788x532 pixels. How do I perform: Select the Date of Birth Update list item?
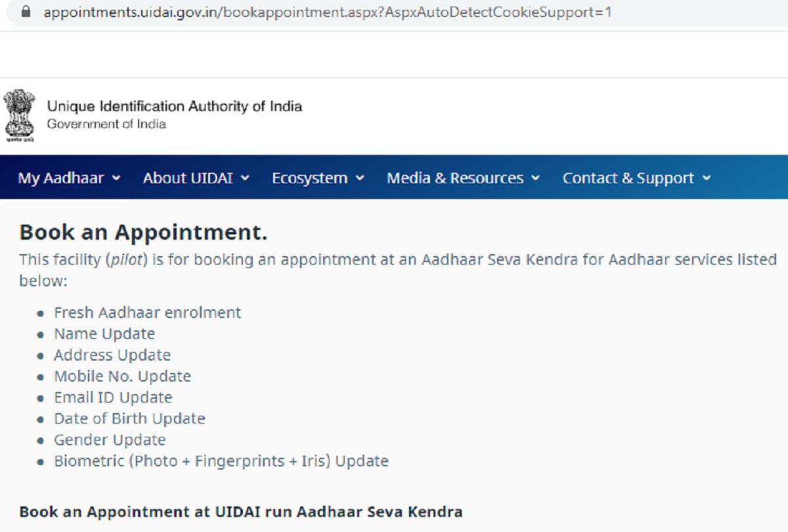(x=129, y=418)
